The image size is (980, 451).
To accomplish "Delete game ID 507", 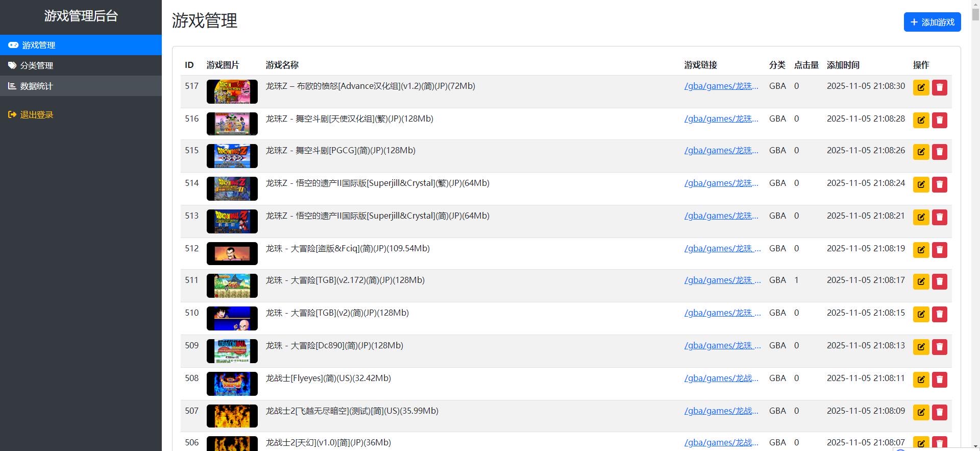I will (x=939, y=412).
